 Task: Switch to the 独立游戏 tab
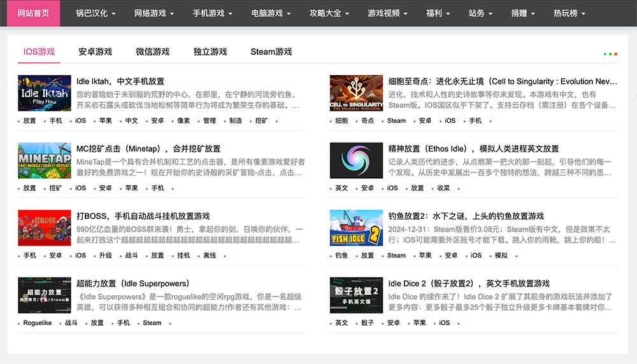pos(210,52)
